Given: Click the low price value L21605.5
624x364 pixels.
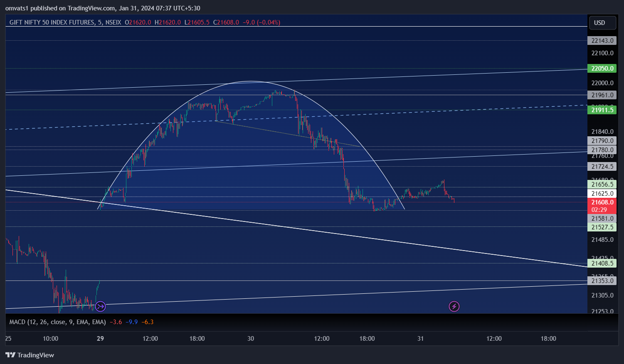Looking at the screenshot, I should coord(197,22).
